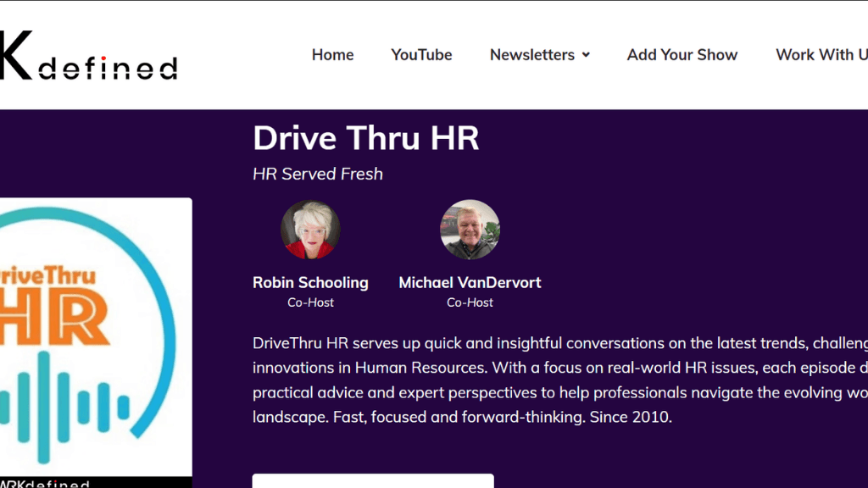Click the WRKdefined site logo

88,55
